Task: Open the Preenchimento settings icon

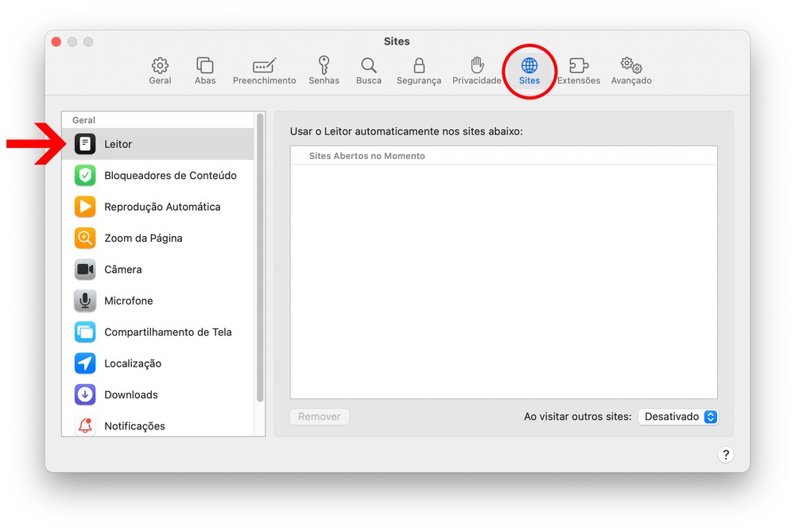Action: coord(264,70)
